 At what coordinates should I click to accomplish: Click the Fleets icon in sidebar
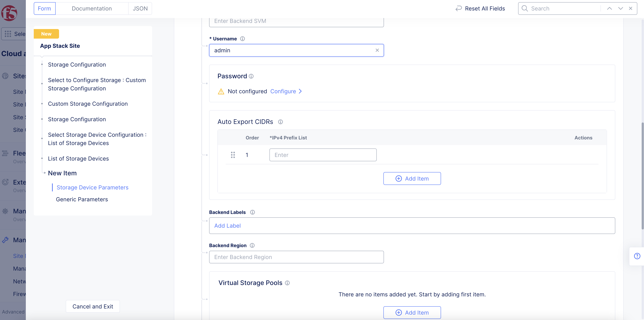5,153
